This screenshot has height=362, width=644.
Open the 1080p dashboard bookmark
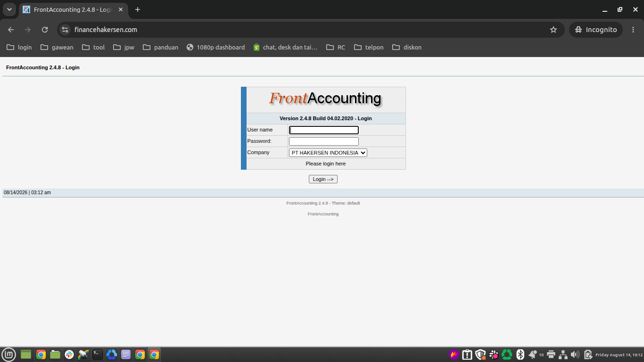point(216,47)
